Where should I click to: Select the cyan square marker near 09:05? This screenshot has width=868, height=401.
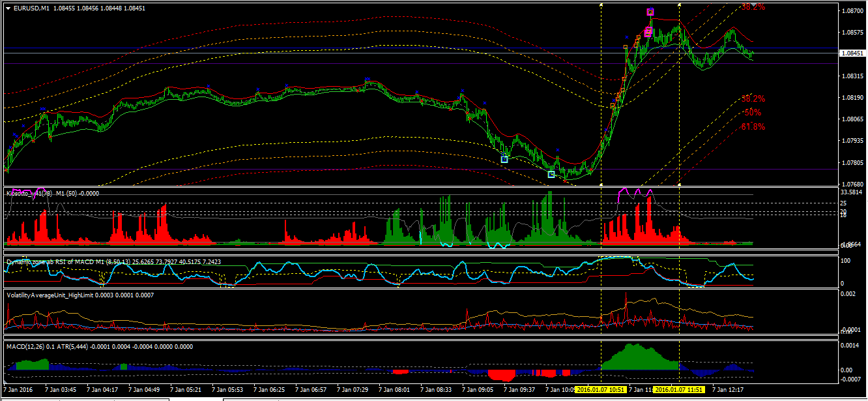[504, 159]
